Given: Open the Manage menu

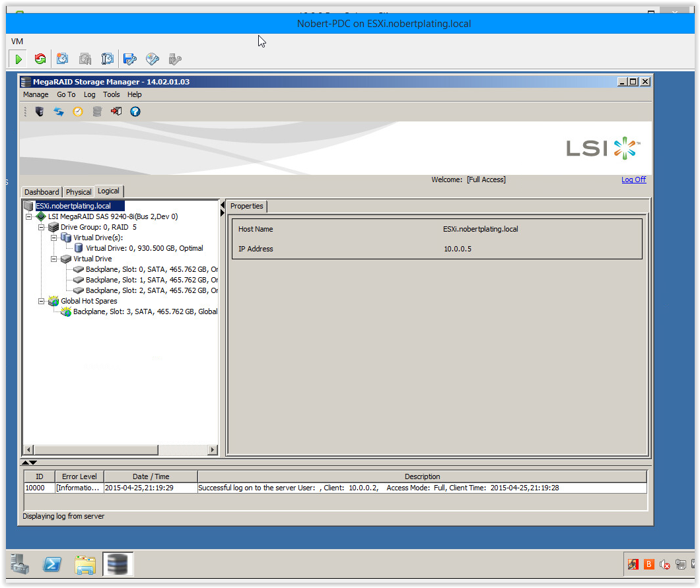Looking at the screenshot, I should [x=36, y=94].
